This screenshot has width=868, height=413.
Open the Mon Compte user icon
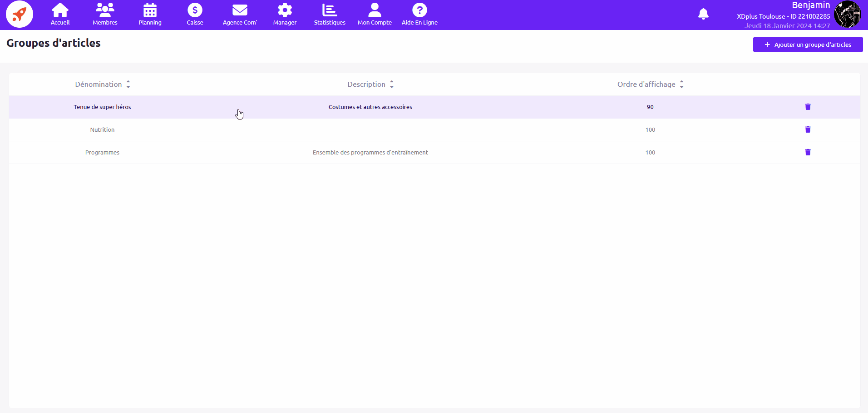(x=375, y=10)
